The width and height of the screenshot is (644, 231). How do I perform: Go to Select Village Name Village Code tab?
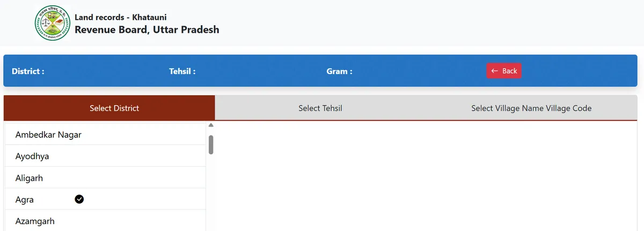[x=531, y=108]
